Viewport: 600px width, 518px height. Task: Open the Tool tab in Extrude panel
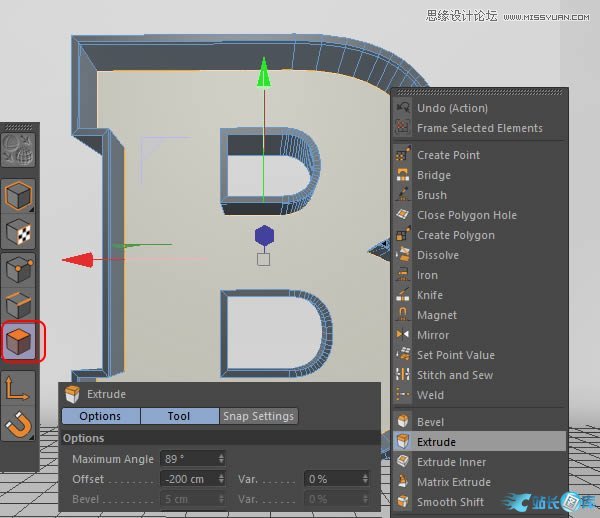pos(179,416)
